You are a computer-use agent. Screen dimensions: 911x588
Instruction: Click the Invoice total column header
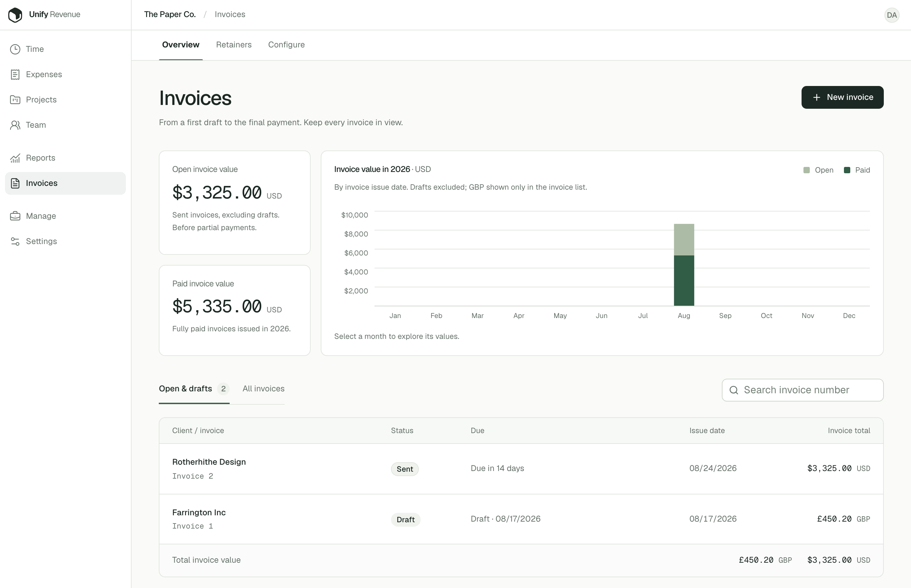[849, 431]
